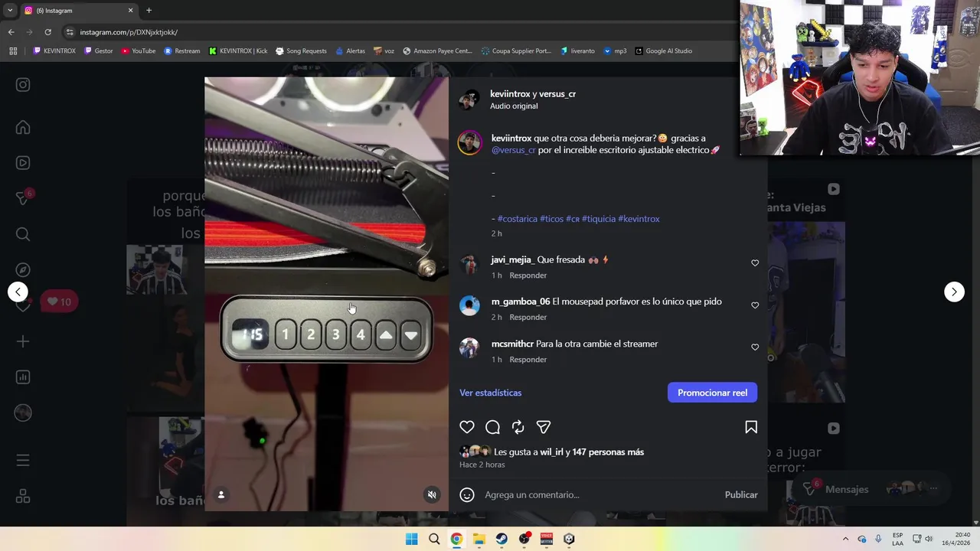The image size is (980, 551).
Task: Open #costarica hashtag
Action: click(518, 219)
